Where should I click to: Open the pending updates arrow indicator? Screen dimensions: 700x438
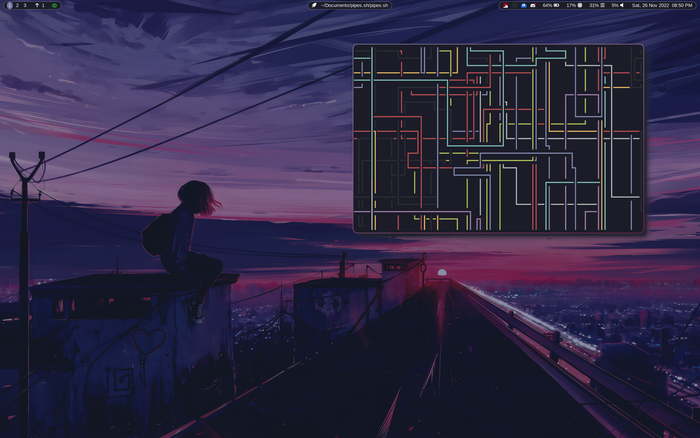coord(40,5)
